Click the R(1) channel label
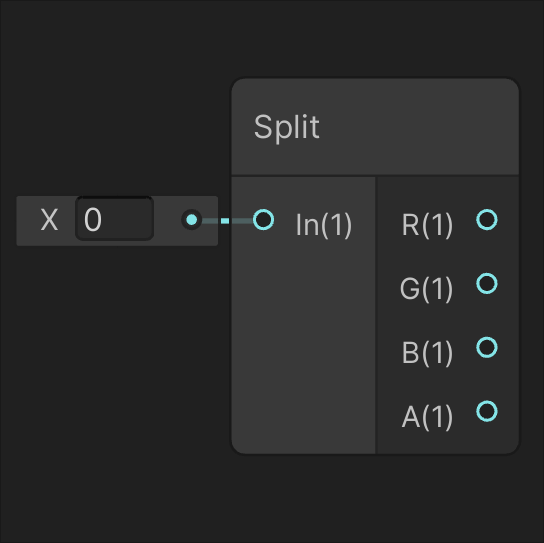The height and width of the screenshot is (543, 544). pyautogui.click(x=427, y=225)
